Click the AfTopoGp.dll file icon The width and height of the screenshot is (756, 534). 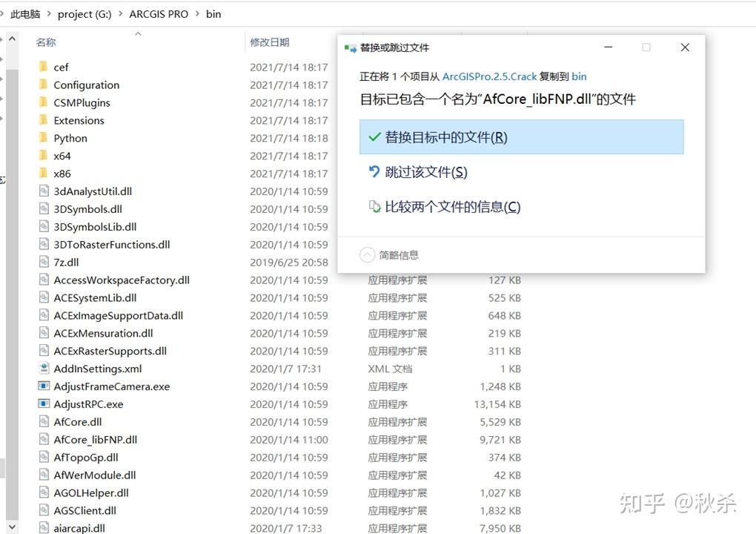pos(44,458)
